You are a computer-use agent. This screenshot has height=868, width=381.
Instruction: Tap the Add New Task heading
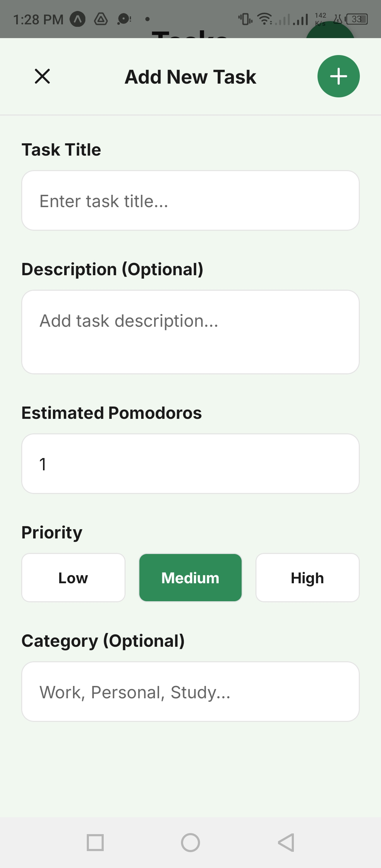point(190,77)
